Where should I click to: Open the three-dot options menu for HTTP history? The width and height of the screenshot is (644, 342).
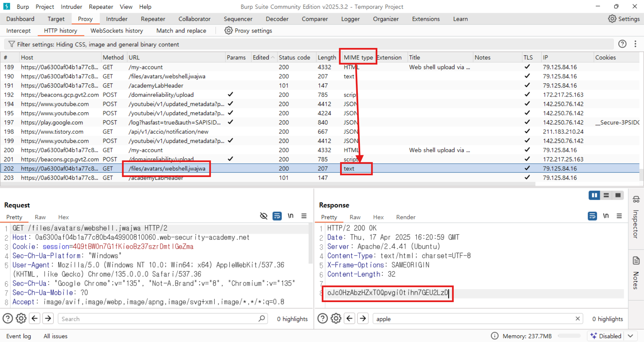tap(635, 44)
